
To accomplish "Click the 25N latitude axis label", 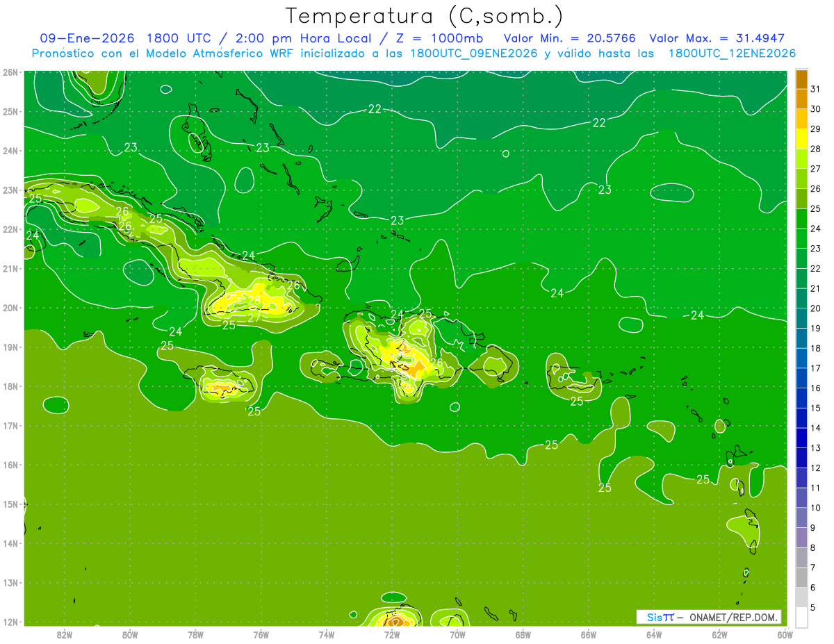I will point(10,111).
